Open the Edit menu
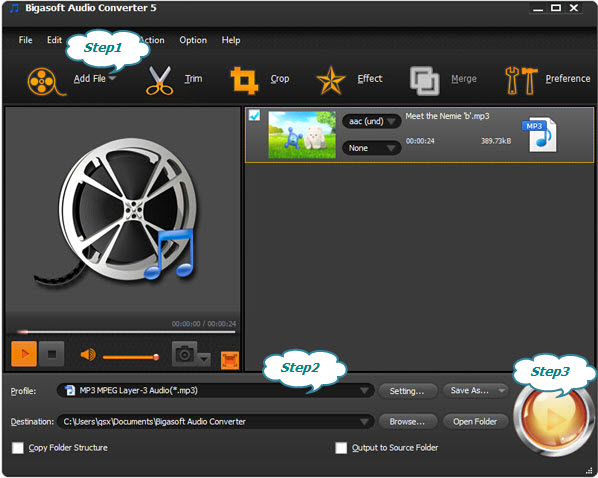 click(x=54, y=40)
